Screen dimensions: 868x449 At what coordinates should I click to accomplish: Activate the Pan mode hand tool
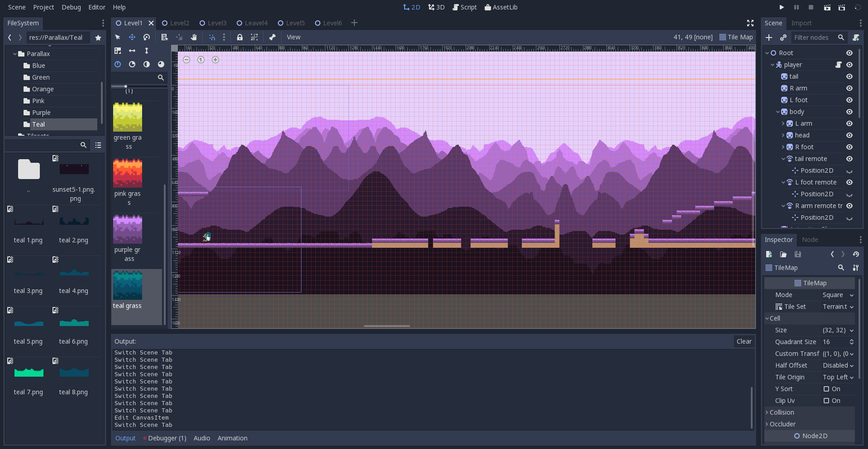(x=194, y=37)
